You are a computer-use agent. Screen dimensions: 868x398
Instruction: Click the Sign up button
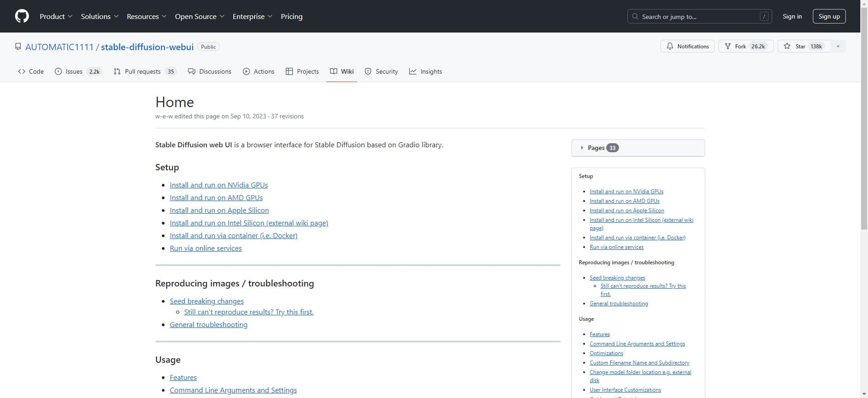[x=829, y=16]
